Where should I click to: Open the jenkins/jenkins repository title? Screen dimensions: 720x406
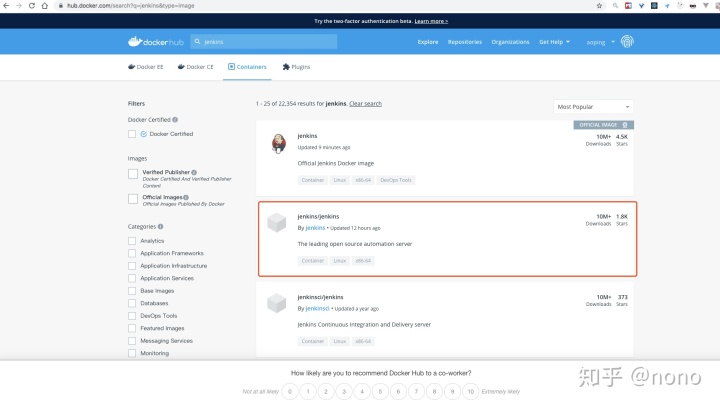[x=318, y=216]
